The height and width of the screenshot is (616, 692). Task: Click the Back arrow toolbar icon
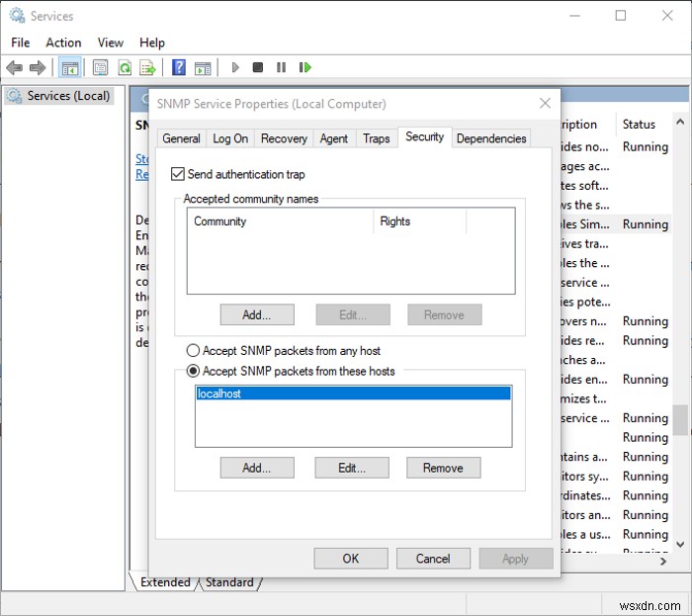(14, 67)
